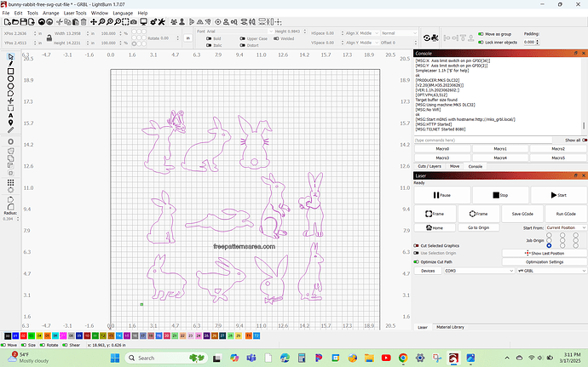Toggle the Shear switch in status bar
This screenshot has height=367, width=588.
point(65,345)
